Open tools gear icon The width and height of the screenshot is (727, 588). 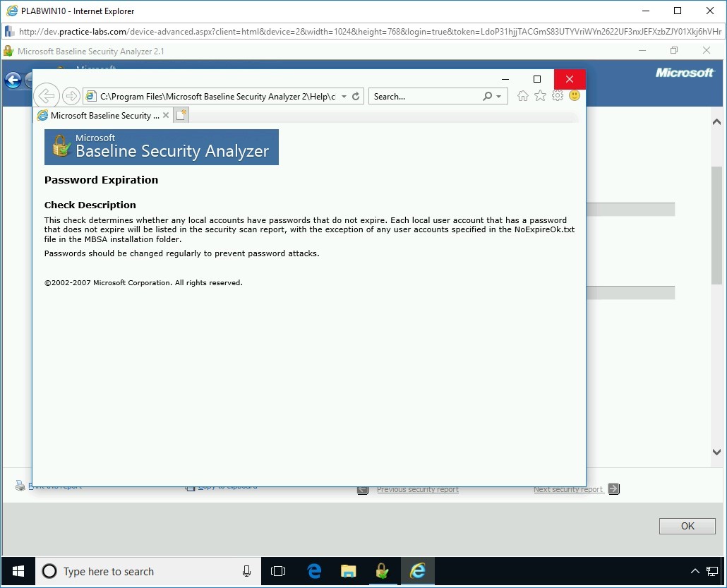558,95
